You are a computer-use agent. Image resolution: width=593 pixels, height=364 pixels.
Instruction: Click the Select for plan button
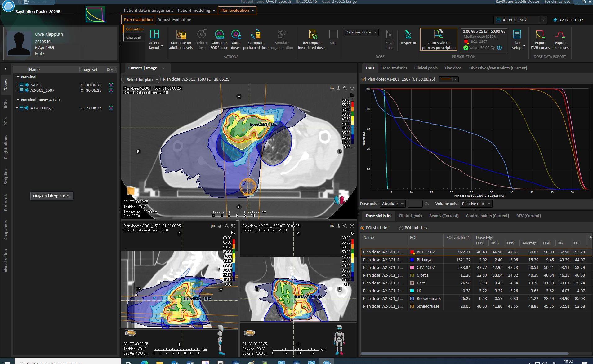click(141, 79)
